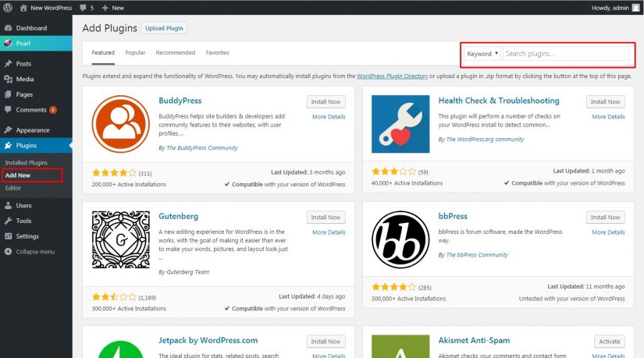Open Akismet Anti-Spam title link
Screen dimensions: 644x358
pyautogui.click(x=474, y=340)
